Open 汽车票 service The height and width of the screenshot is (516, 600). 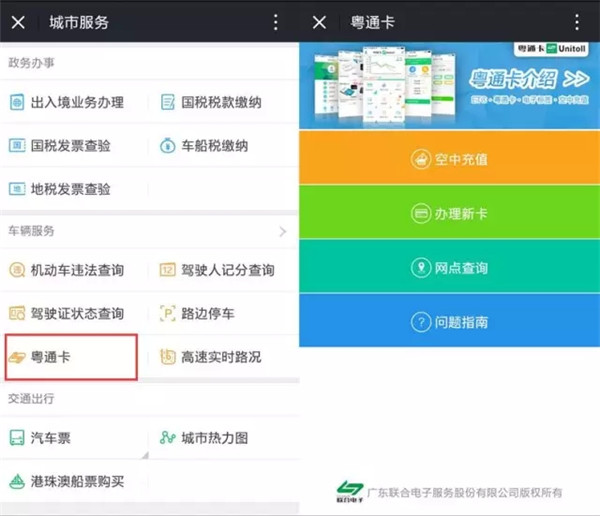coord(74,438)
